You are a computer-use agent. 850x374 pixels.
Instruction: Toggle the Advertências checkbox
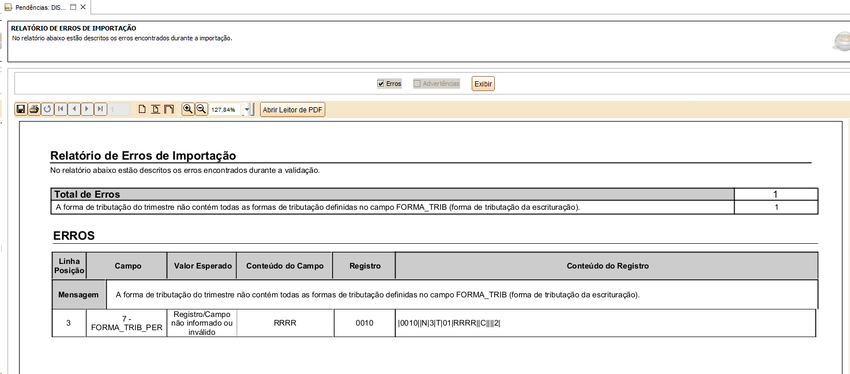tap(417, 84)
